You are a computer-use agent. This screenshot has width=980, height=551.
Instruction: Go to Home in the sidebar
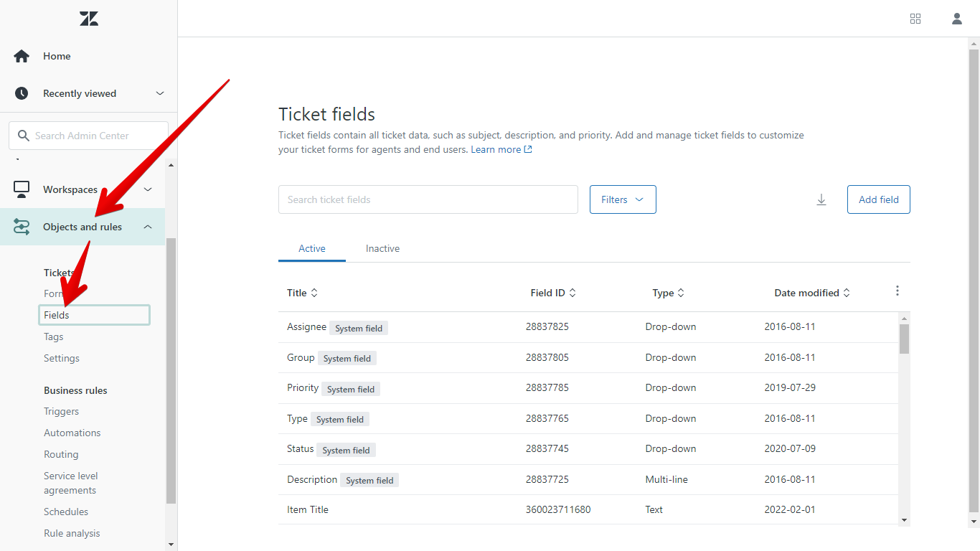[57, 56]
